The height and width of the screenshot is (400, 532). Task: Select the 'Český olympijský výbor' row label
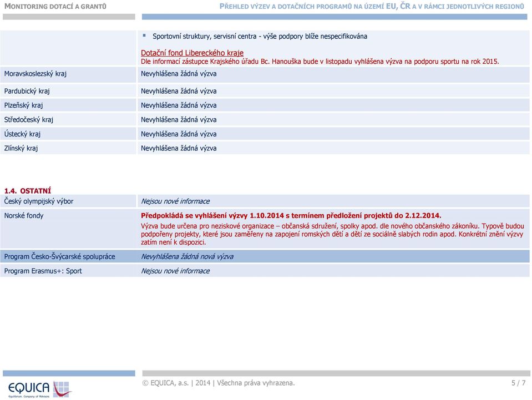tap(39, 201)
